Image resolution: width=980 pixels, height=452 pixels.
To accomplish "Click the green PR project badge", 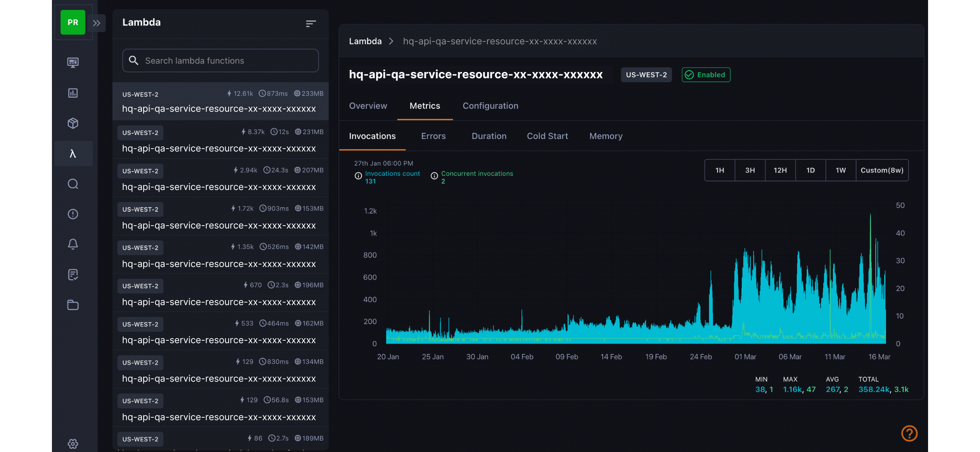I will [x=73, y=22].
